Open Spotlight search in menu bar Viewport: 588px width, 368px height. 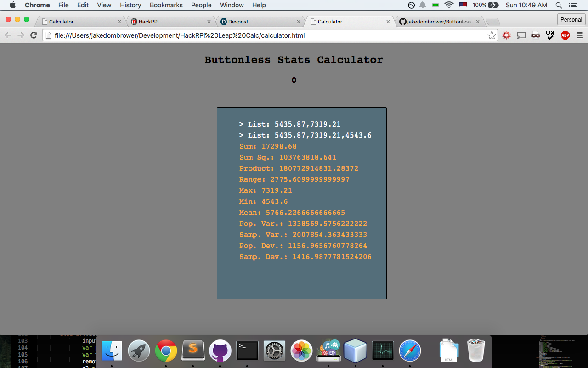click(559, 5)
